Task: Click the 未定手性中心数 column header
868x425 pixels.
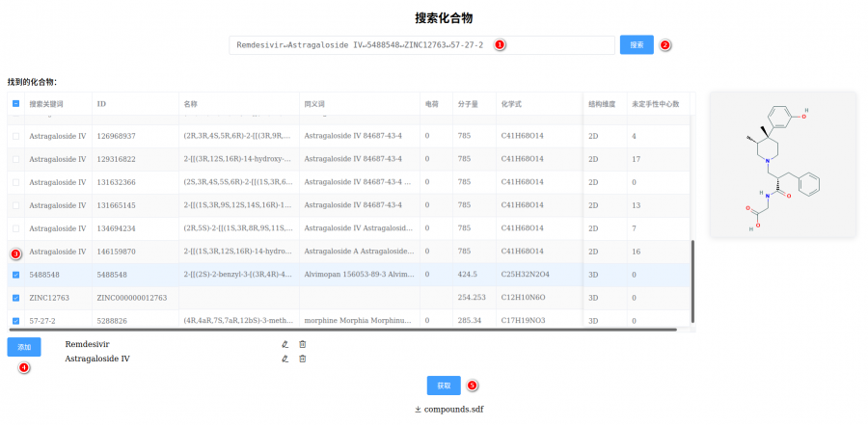Action: click(655, 103)
